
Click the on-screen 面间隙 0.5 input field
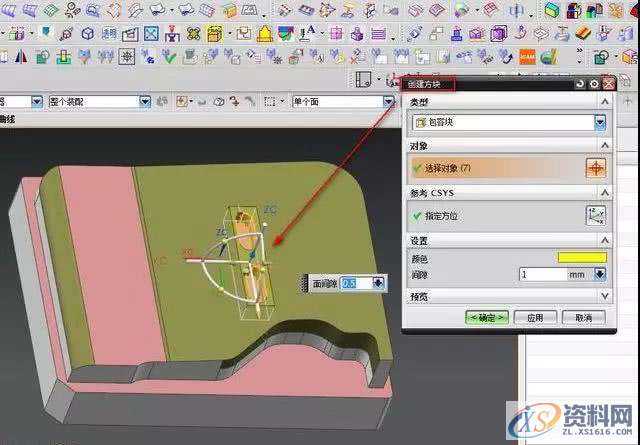[x=356, y=283]
